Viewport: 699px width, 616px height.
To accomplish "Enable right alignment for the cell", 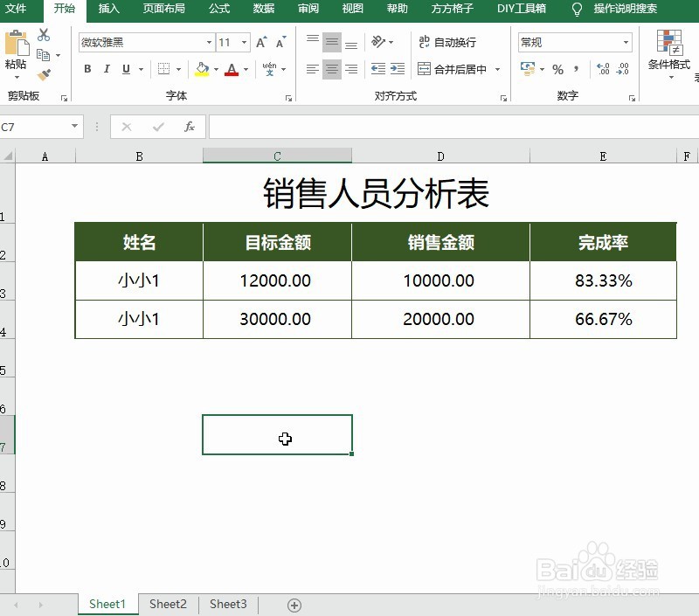I will point(351,69).
